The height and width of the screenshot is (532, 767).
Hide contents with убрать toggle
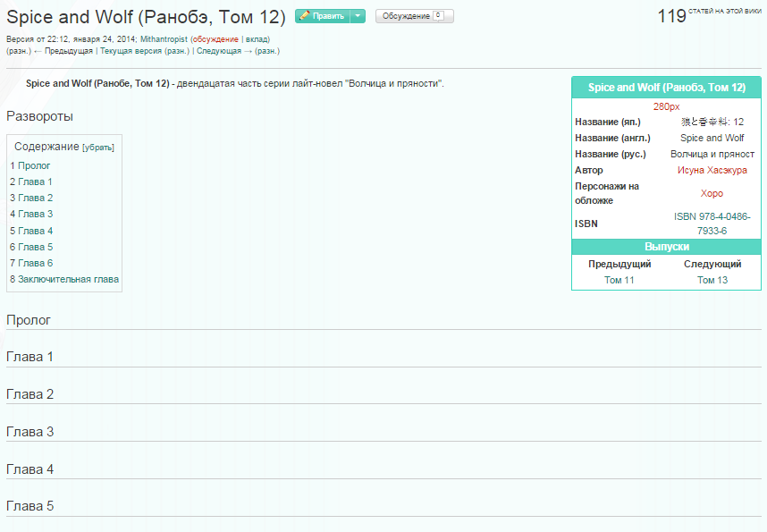tap(98, 148)
